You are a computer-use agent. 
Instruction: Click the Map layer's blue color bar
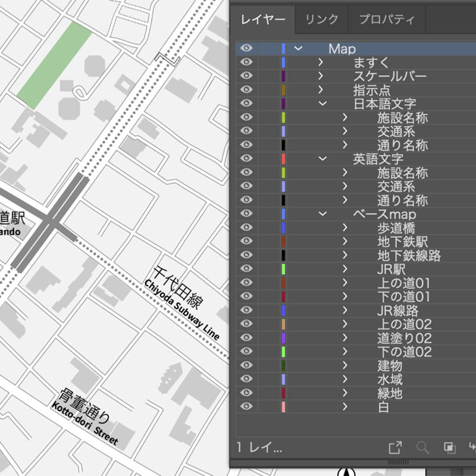point(283,49)
